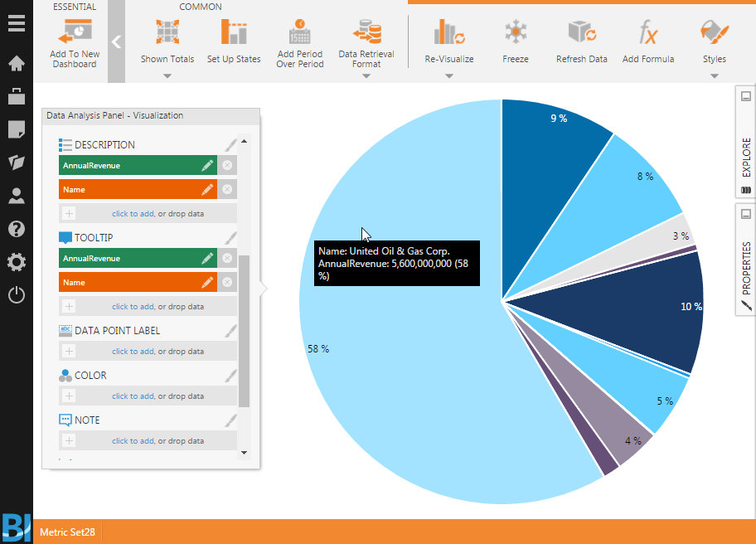The image size is (756, 544).
Task: Open Set Up States tool
Action: point(234,33)
